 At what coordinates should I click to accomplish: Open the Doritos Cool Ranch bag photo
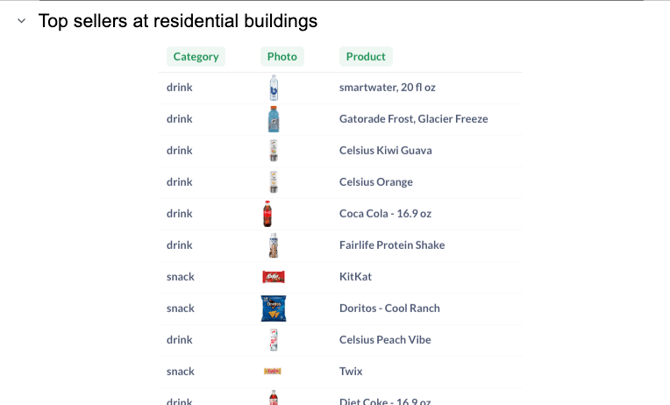(x=273, y=308)
